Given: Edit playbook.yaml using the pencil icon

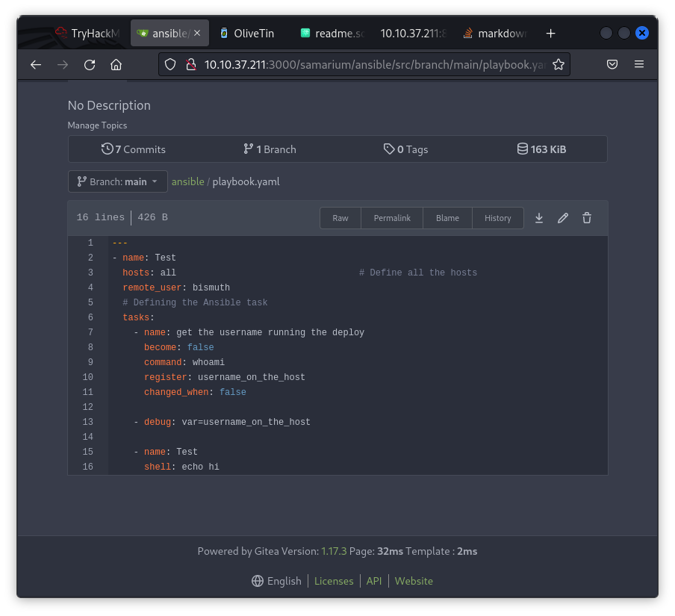Looking at the screenshot, I should pyautogui.click(x=563, y=217).
